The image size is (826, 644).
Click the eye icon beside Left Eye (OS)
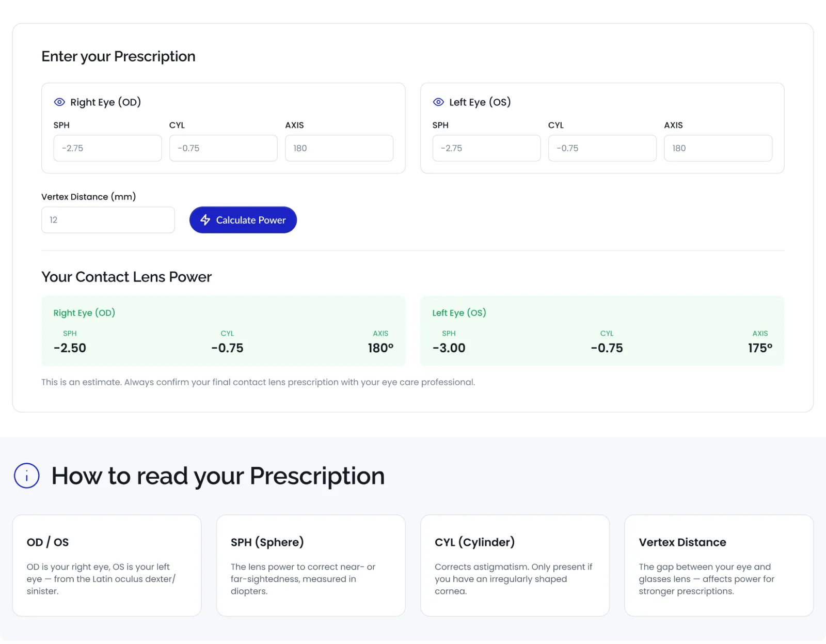tap(438, 102)
